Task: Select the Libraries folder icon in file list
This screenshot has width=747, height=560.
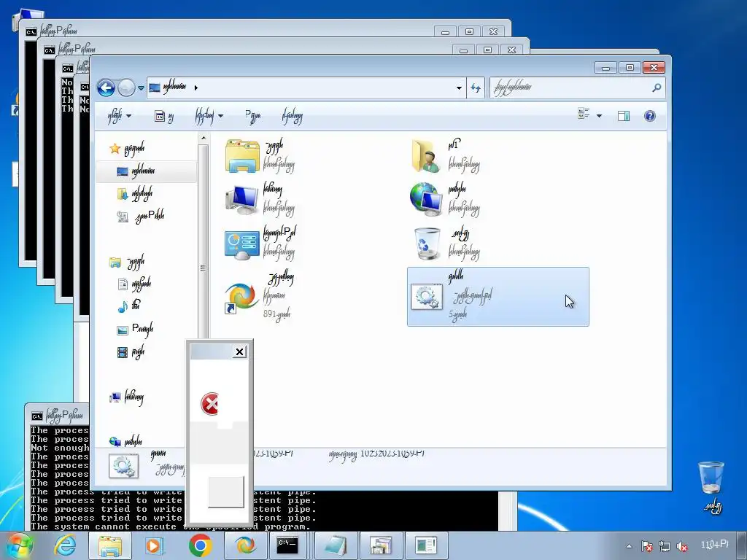Action: 242,156
